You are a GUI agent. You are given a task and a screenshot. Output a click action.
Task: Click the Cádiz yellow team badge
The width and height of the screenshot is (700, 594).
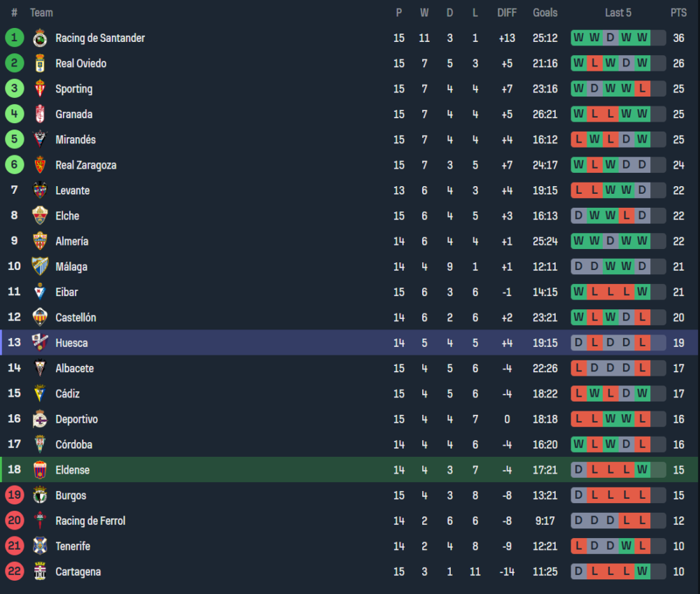pos(40,394)
